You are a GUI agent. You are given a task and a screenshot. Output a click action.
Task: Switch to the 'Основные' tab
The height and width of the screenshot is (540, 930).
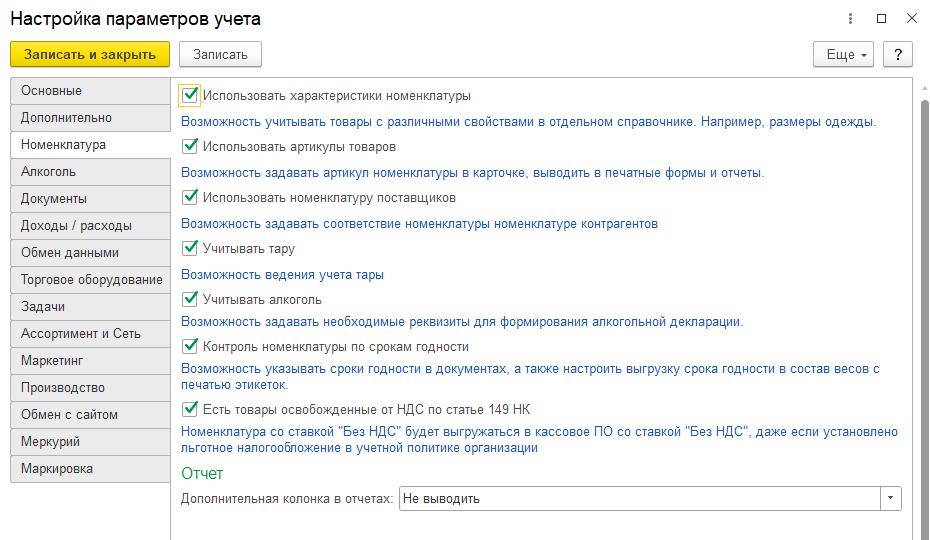pyautogui.click(x=90, y=91)
